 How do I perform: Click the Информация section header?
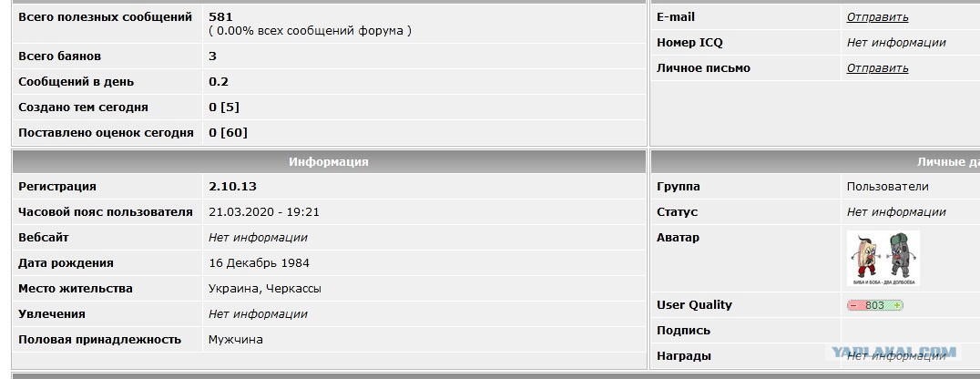329,162
